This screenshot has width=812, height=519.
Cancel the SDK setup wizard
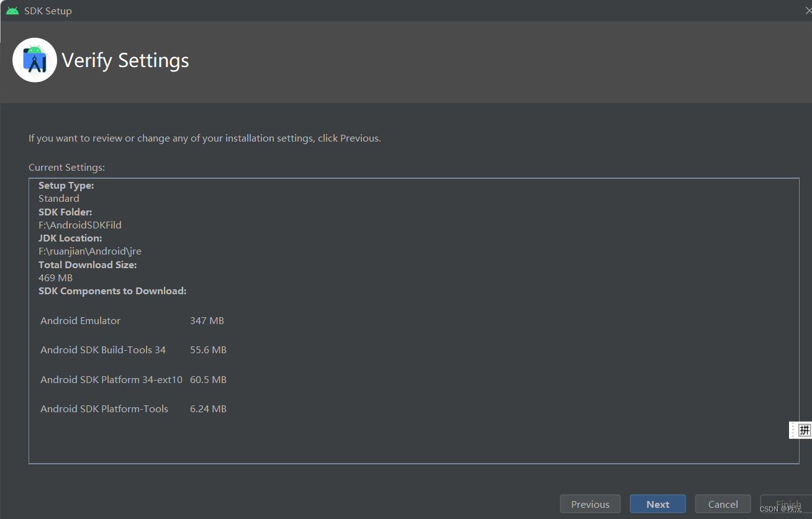(723, 504)
